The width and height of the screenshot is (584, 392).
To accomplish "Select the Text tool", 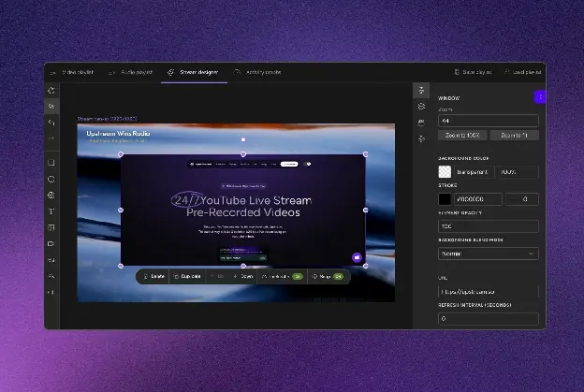I will coord(51,211).
